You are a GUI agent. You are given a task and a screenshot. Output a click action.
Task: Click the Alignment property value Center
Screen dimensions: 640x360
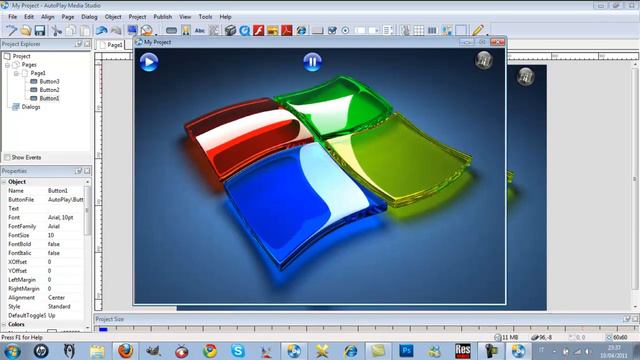click(x=56, y=298)
